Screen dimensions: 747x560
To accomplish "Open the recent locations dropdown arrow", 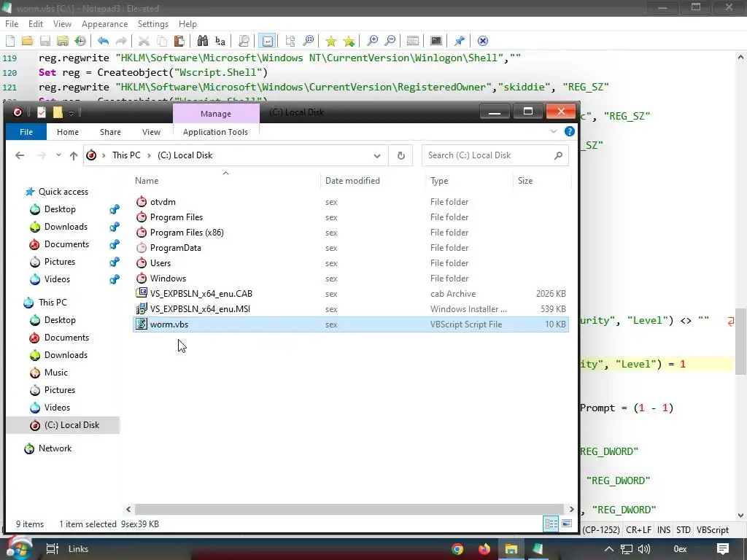I will point(58,155).
